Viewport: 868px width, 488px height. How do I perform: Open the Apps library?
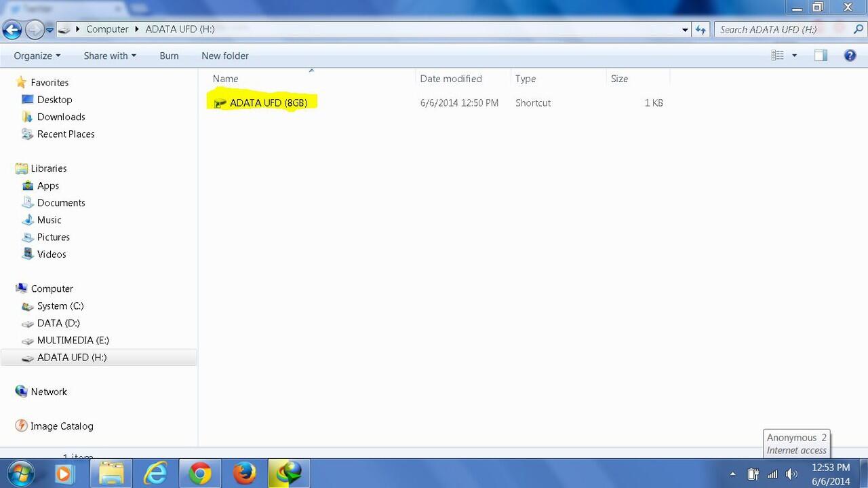point(48,186)
